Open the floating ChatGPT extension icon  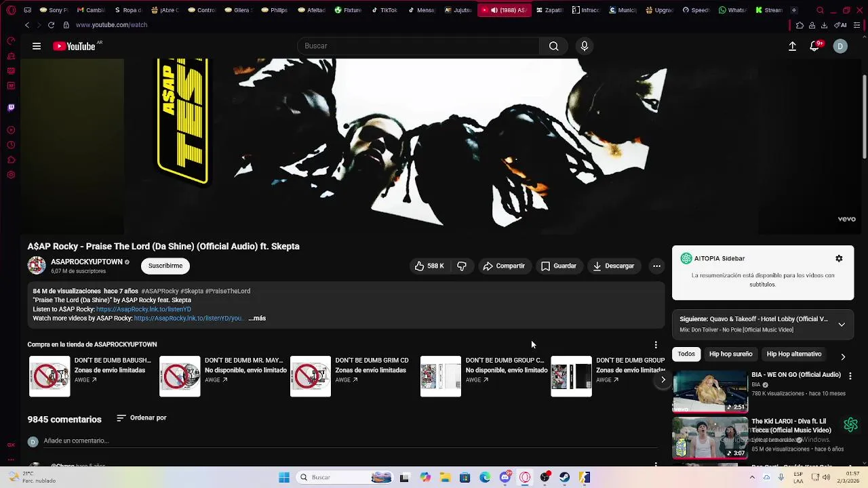click(x=850, y=425)
